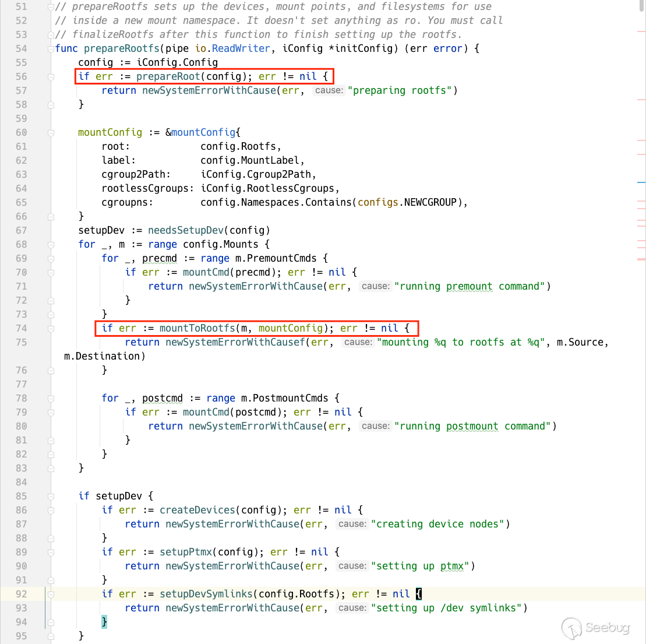Click "creating device nodes" string
The width and height of the screenshot is (646, 644).
(437, 525)
